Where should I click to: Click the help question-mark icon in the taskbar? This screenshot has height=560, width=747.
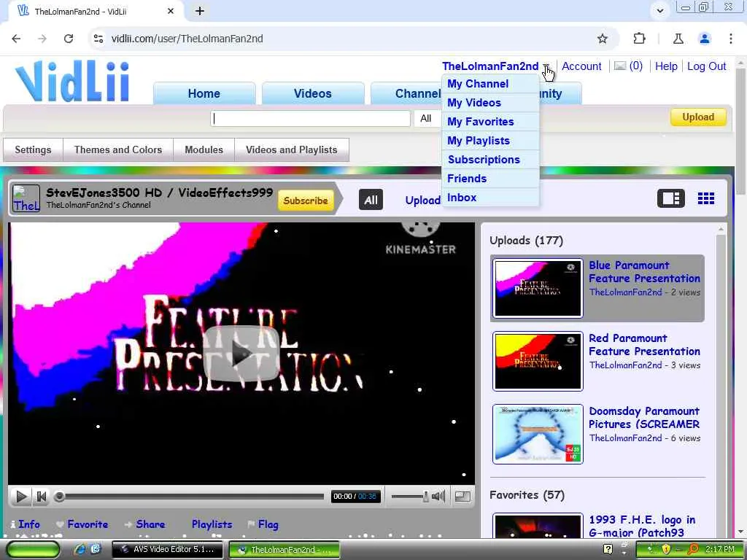(608, 549)
